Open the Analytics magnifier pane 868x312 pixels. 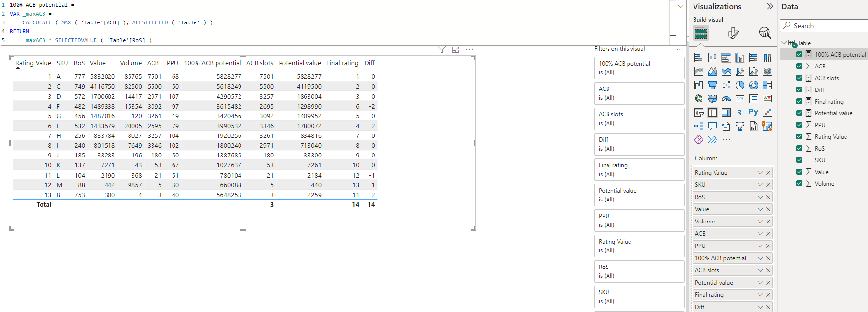coord(765,33)
